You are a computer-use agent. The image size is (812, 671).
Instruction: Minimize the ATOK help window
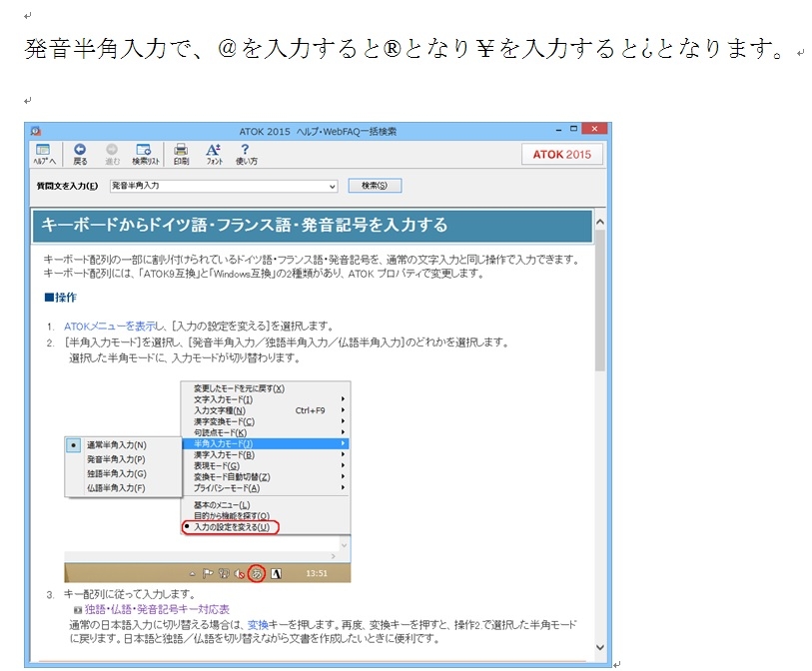(558, 130)
